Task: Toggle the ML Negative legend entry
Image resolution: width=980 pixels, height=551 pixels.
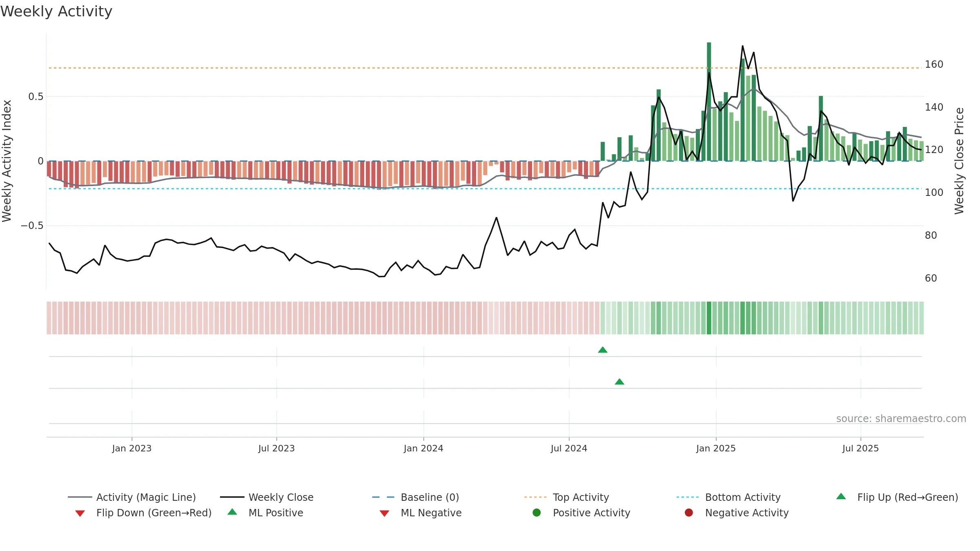Action: pos(421,513)
